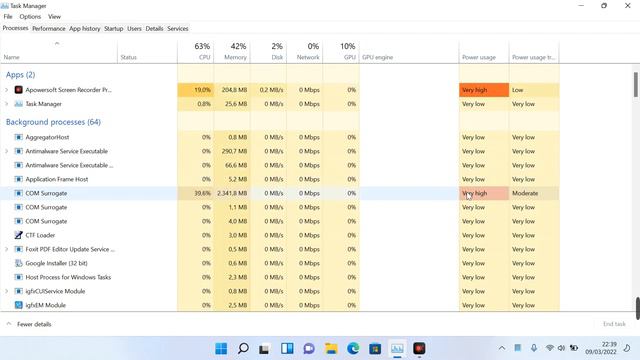Switch to the Details tab

coord(154,29)
